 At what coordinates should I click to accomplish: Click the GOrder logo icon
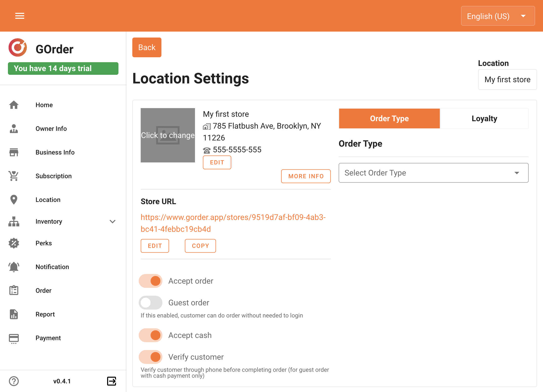[x=18, y=47]
